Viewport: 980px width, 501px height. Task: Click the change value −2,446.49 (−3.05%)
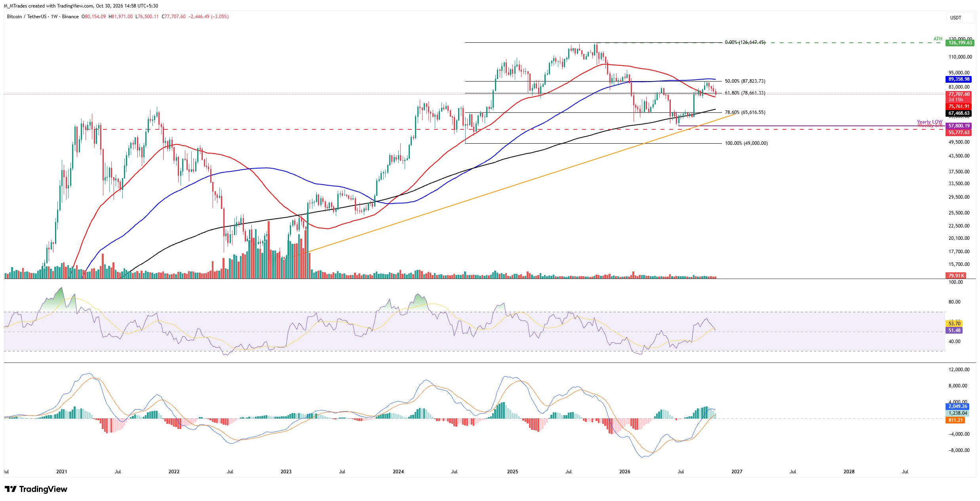click(x=208, y=17)
